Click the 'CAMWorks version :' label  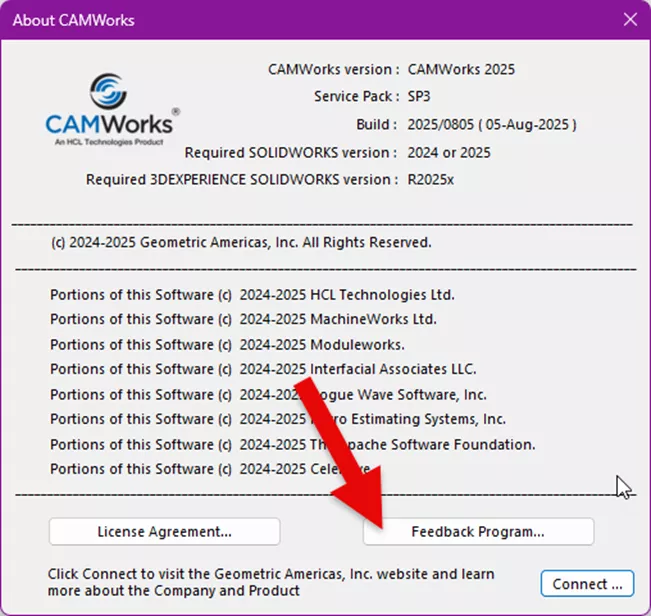coord(334,69)
